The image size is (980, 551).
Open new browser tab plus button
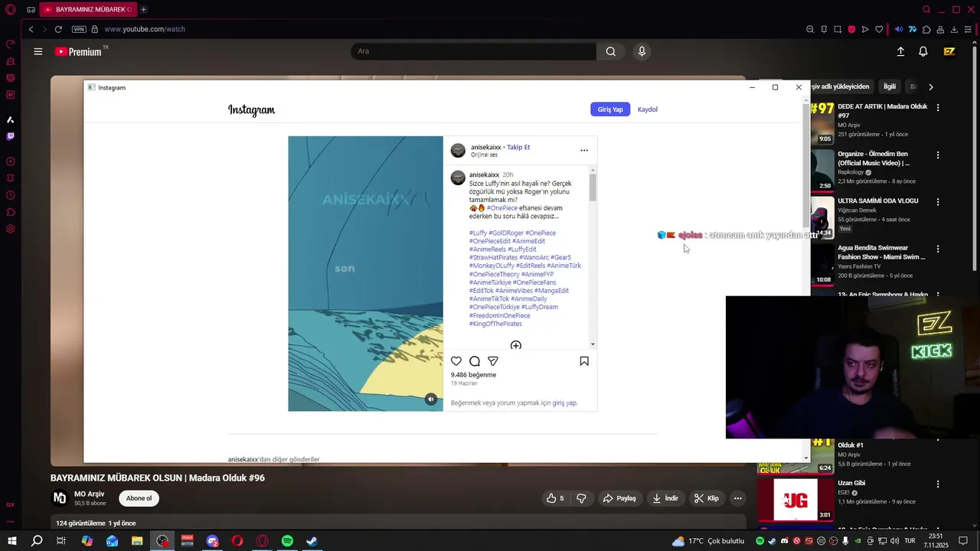point(143,10)
